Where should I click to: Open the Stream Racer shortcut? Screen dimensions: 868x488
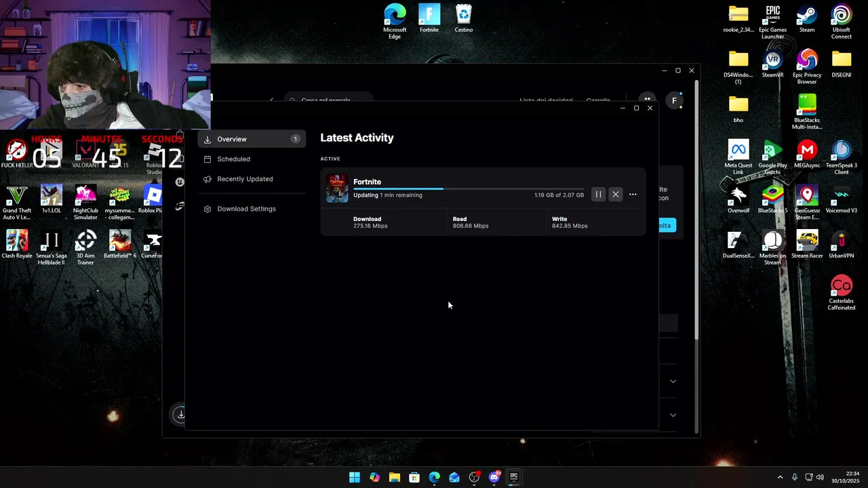[x=807, y=245]
